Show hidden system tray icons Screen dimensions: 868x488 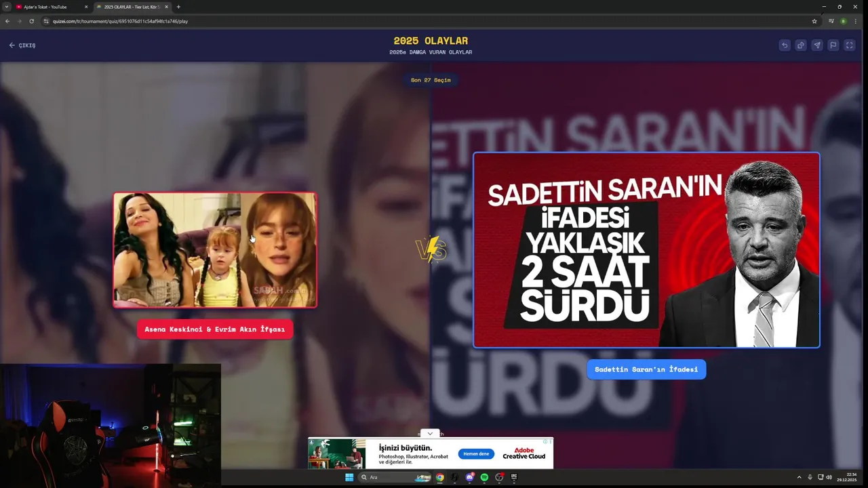pos(799,477)
